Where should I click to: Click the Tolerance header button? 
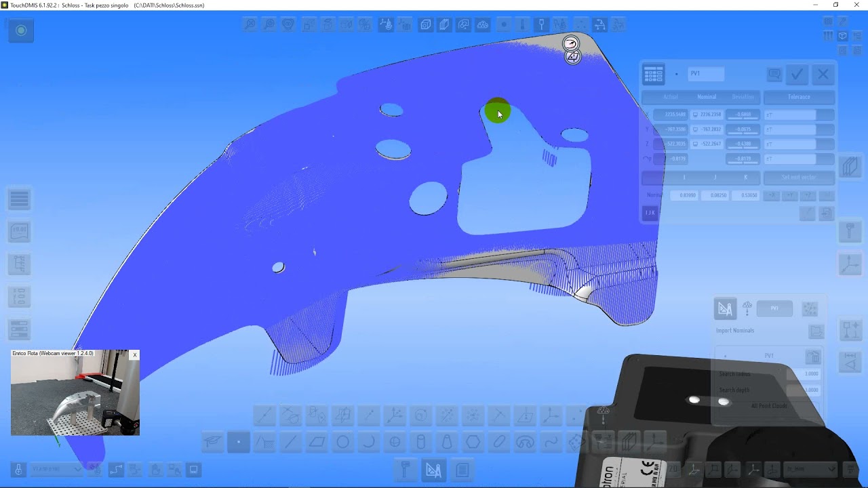point(799,97)
